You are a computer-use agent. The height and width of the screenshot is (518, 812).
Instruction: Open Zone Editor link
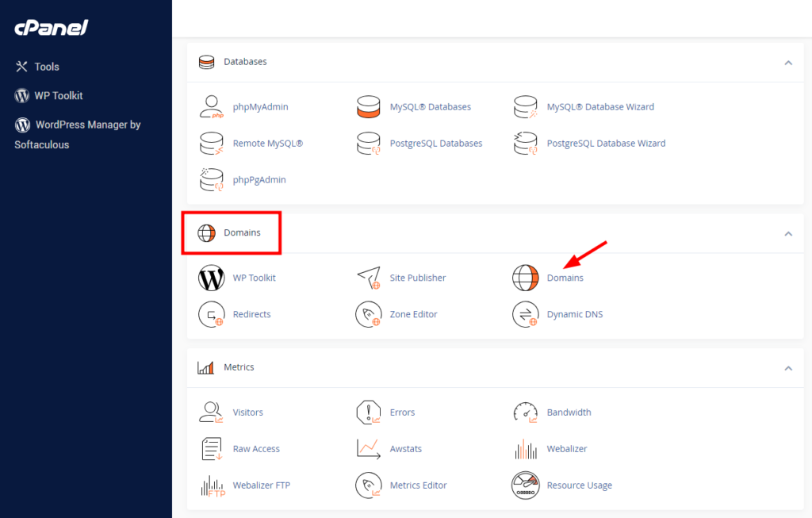point(414,314)
